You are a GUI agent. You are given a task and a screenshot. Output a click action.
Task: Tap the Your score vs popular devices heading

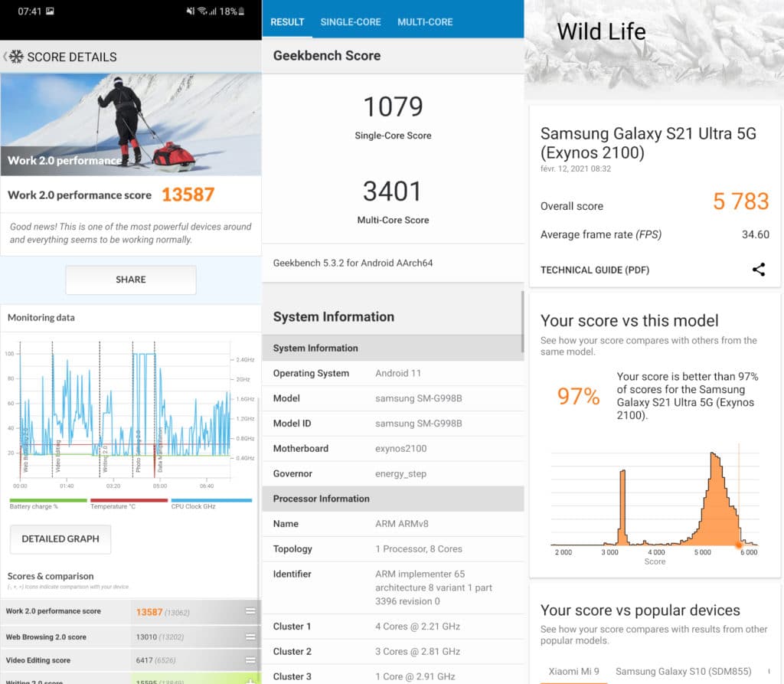pos(640,610)
